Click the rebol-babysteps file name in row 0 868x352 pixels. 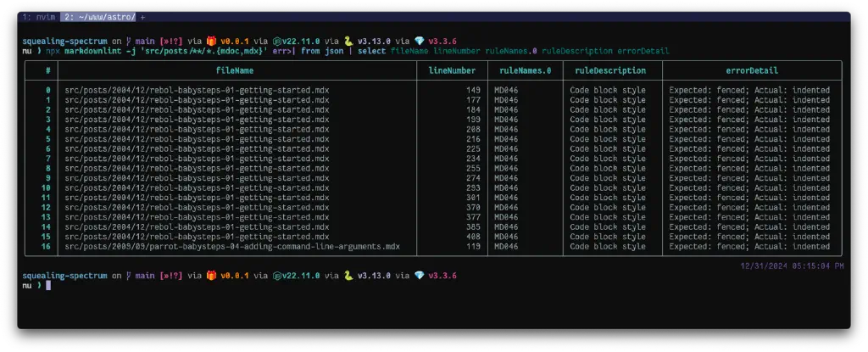(x=197, y=90)
